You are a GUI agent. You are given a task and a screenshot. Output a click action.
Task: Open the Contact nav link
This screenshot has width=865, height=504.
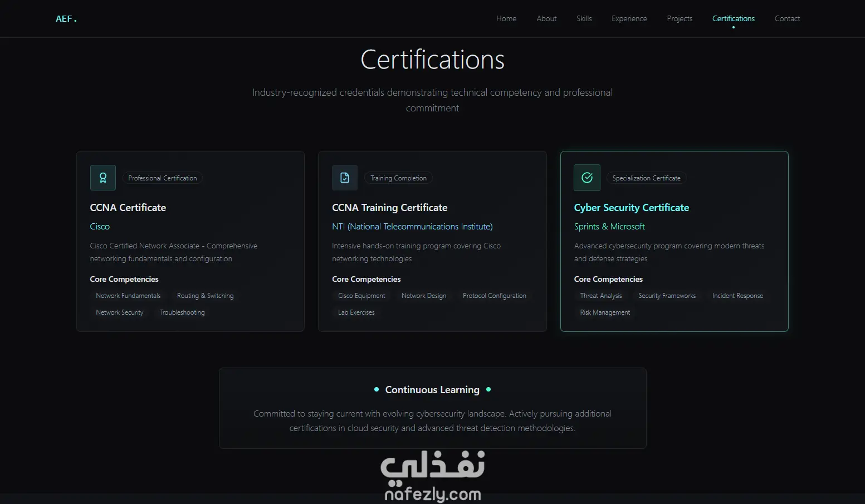pos(787,18)
